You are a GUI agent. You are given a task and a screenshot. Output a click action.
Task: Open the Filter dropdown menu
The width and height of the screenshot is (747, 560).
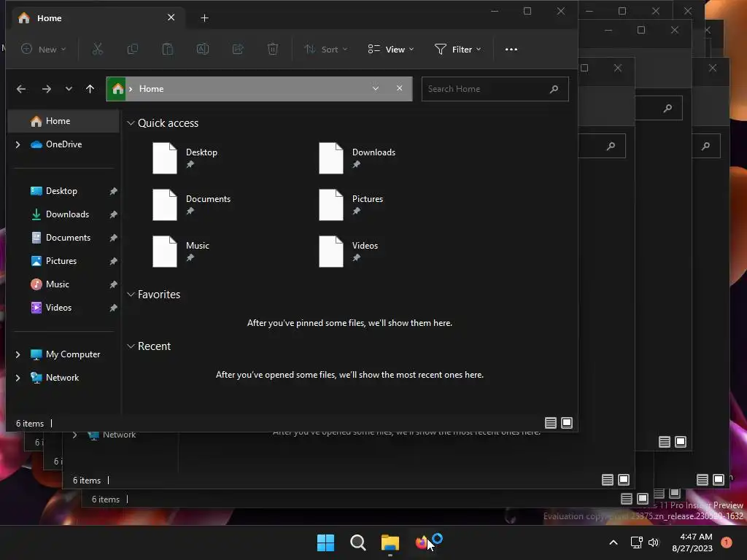click(x=458, y=49)
